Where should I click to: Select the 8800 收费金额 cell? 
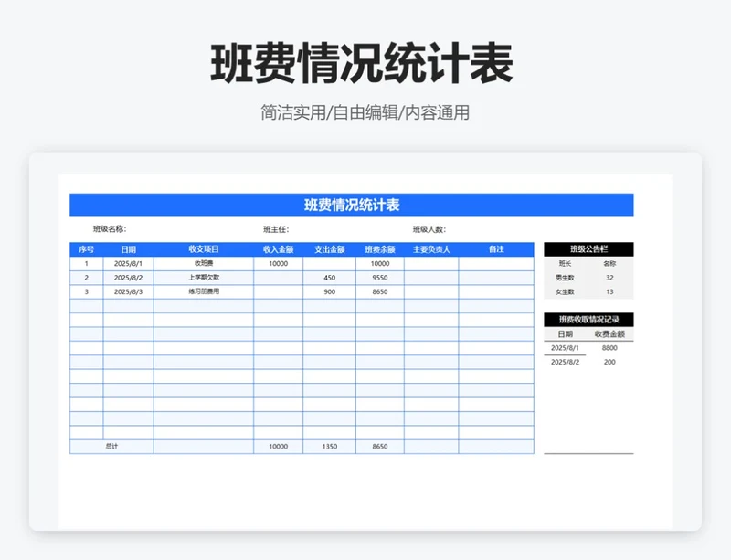[x=610, y=349]
